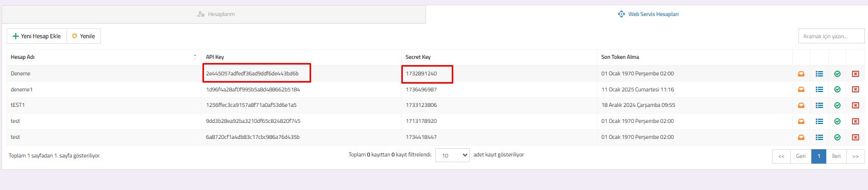Delete Deneme account with red X icon
868x190 pixels.
point(855,74)
